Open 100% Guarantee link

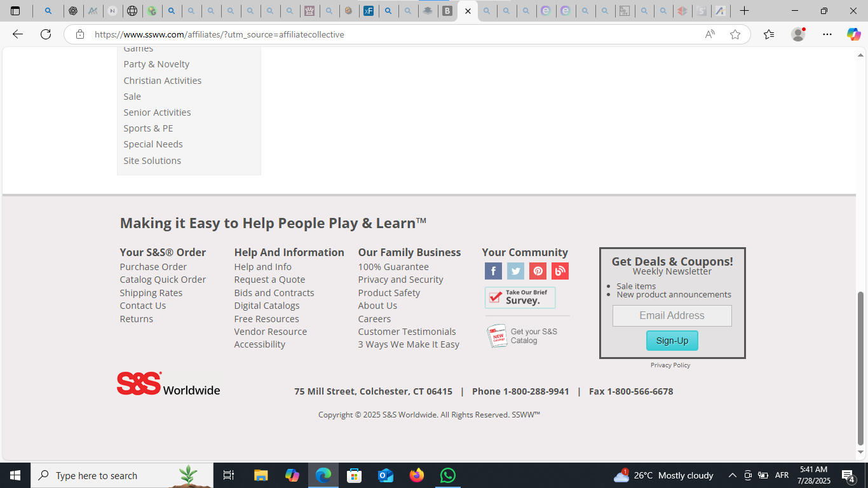pyautogui.click(x=393, y=267)
